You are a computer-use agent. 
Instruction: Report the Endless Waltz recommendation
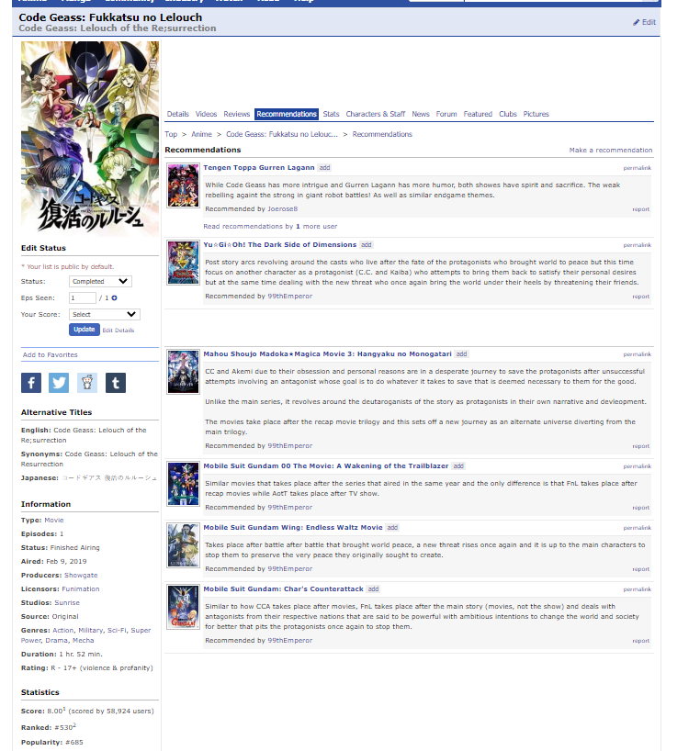pyautogui.click(x=641, y=569)
